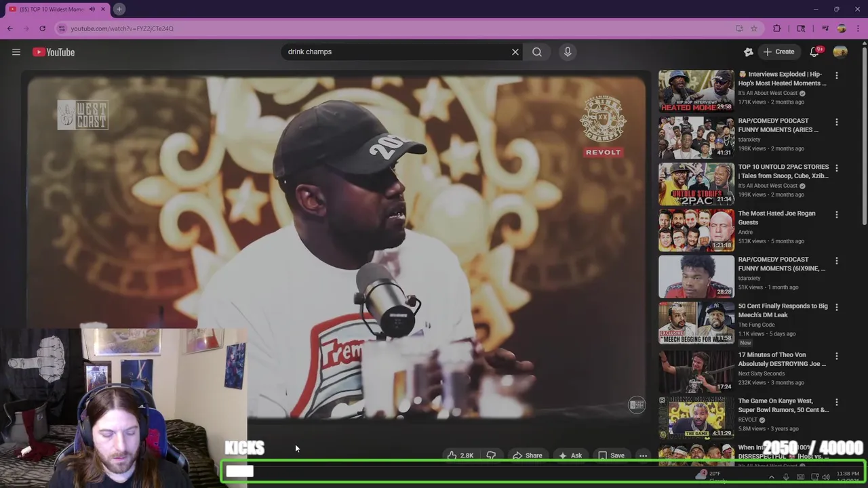Viewport: 868px width, 488px height.
Task: Open the browser extensions puzzle icon
Action: coord(777,28)
